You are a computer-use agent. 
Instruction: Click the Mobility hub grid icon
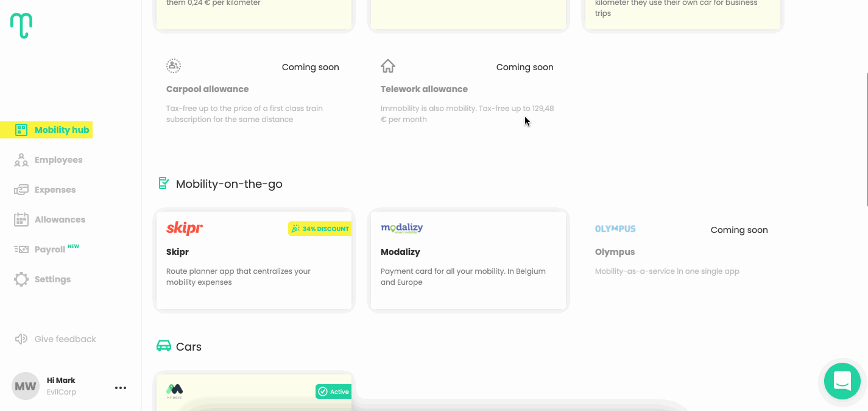click(21, 130)
